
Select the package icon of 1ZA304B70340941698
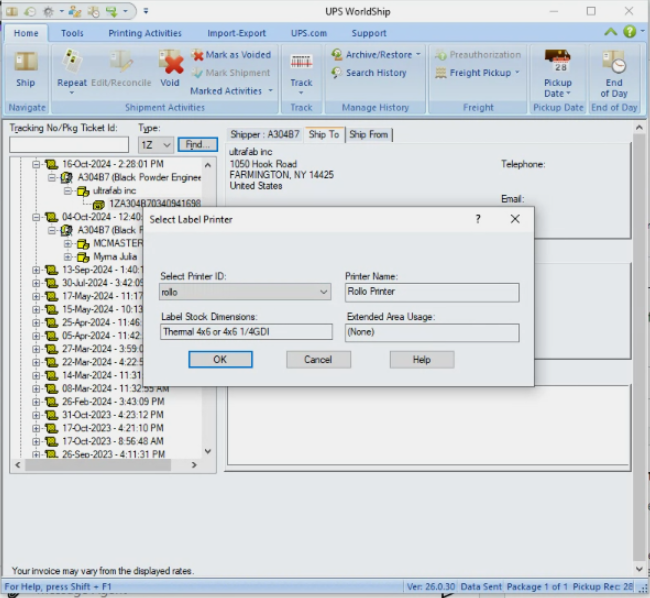click(99, 204)
